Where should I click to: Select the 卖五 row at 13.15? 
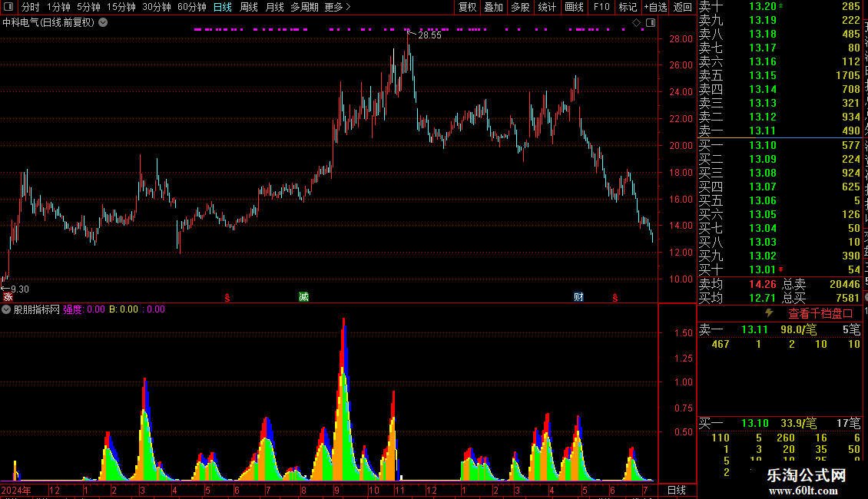pyautogui.click(x=780, y=75)
